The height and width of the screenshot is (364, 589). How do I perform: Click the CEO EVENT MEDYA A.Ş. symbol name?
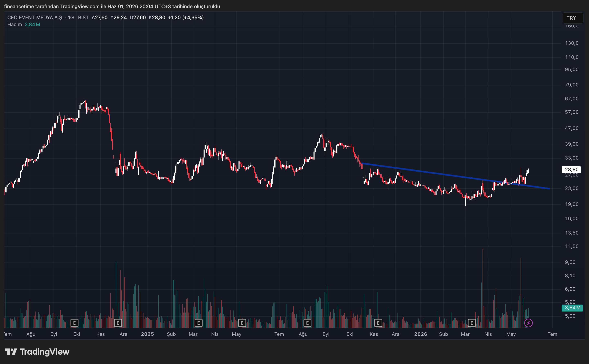pyautogui.click(x=35, y=18)
